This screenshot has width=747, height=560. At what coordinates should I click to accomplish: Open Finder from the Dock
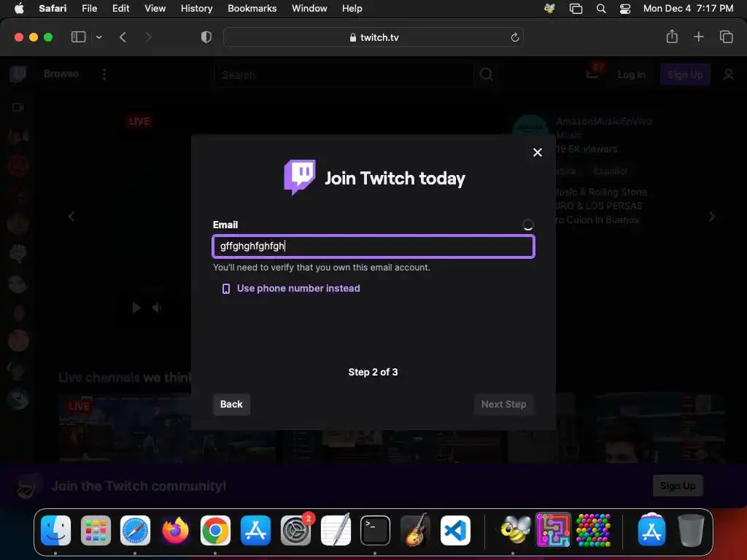pos(55,530)
